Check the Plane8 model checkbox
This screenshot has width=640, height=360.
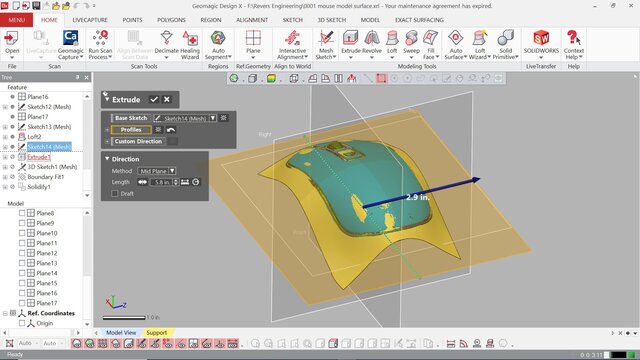(x=22, y=213)
